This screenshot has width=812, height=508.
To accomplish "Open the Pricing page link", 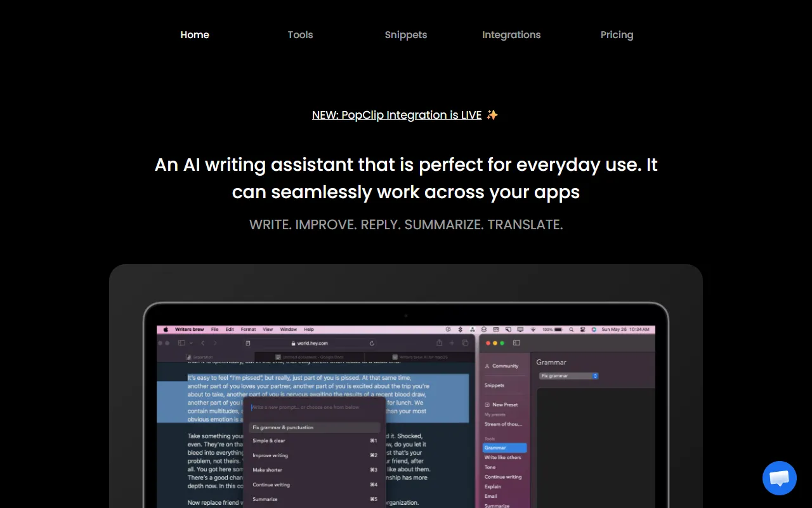I will 617,35.
